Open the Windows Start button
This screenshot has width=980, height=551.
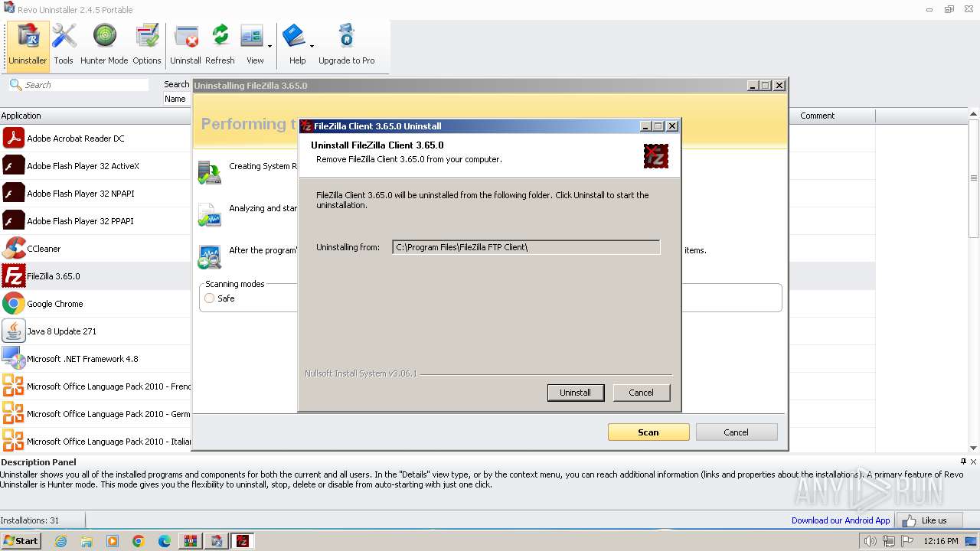[21, 541]
